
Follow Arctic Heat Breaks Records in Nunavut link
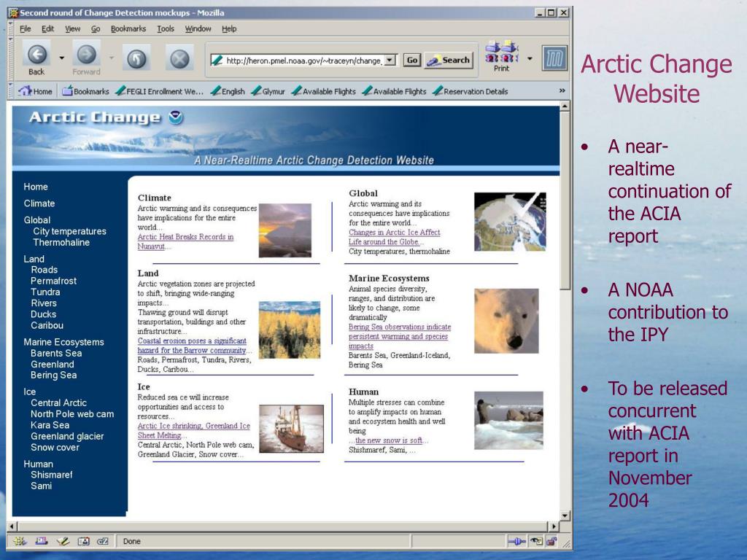coord(185,241)
